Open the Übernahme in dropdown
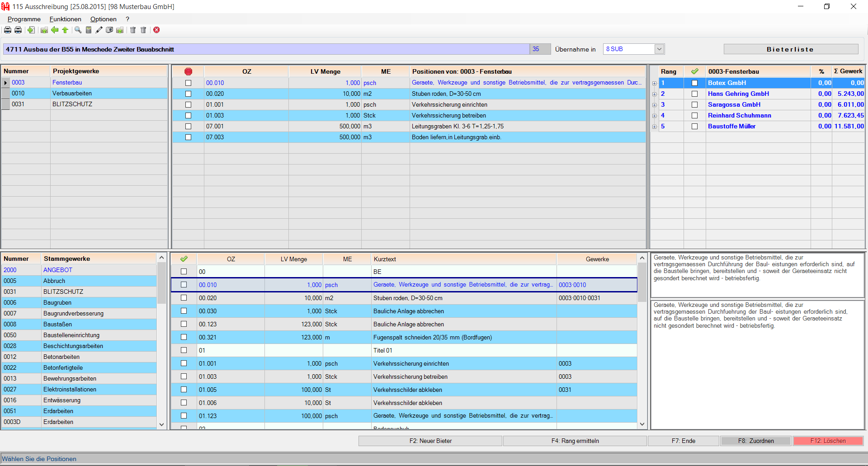Viewport: 868px width, 466px height. tap(659, 49)
